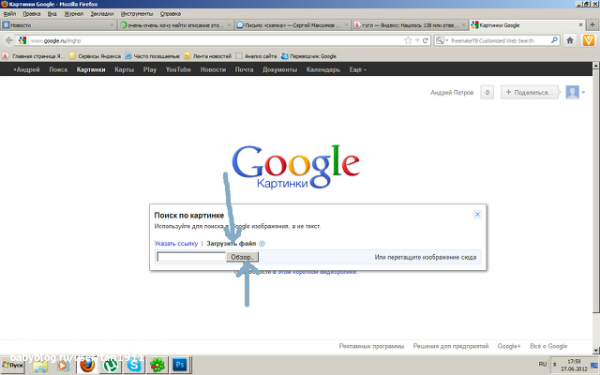Click the help icon next to Загрузить файл
This screenshot has width=600, height=375.
tap(262, 243)
